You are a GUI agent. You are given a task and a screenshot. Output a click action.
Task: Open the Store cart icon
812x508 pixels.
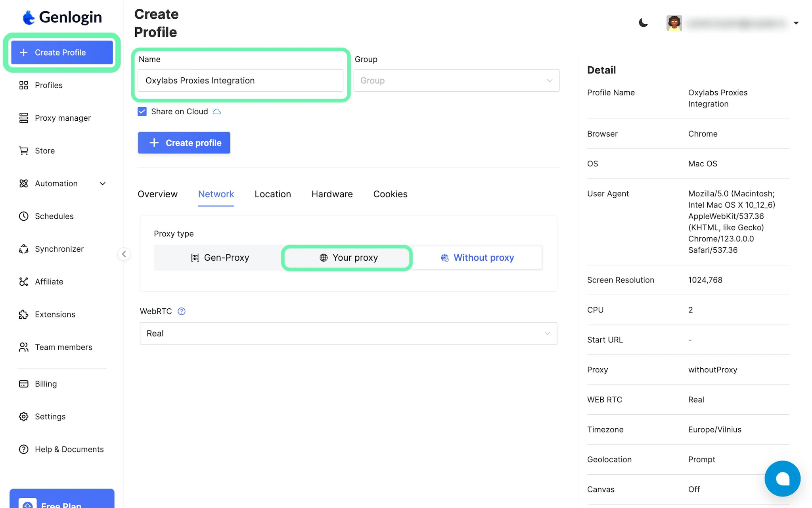click(24, 151)
